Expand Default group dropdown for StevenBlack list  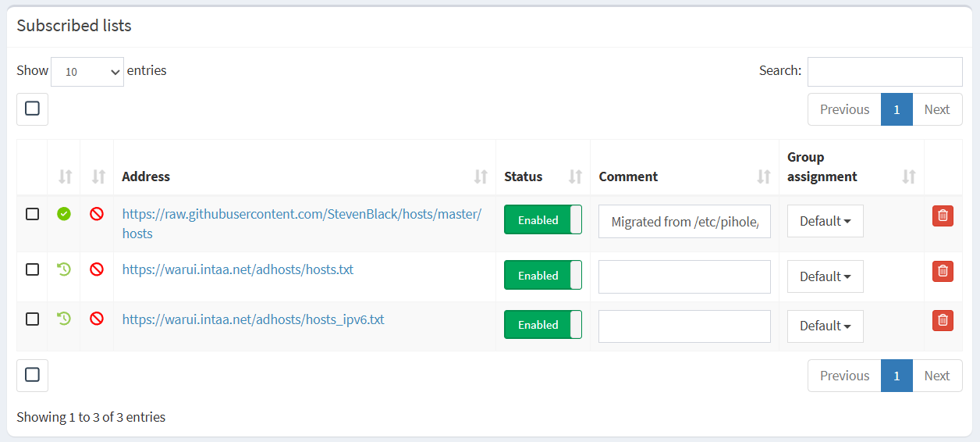[826, 221]
